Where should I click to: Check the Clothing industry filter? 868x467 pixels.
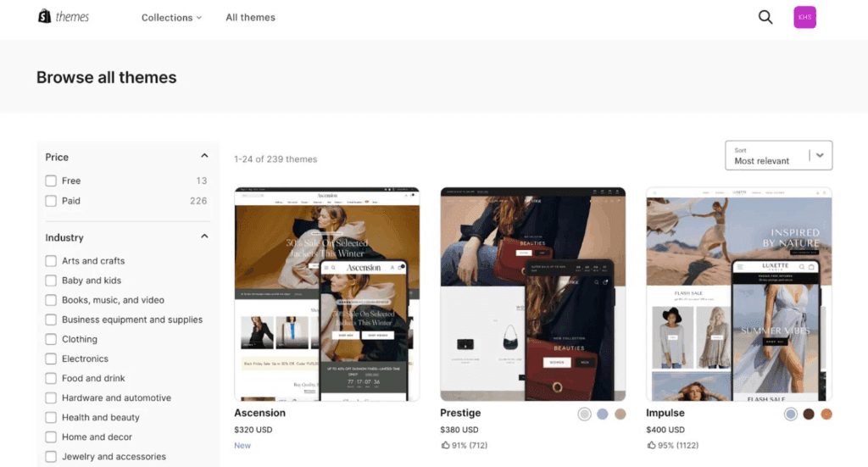click(x=51, y=339)
